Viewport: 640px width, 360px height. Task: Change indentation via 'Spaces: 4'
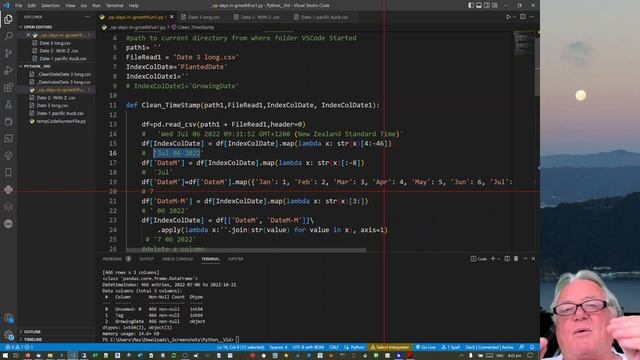pyautogui.click(x=278, y=347)
